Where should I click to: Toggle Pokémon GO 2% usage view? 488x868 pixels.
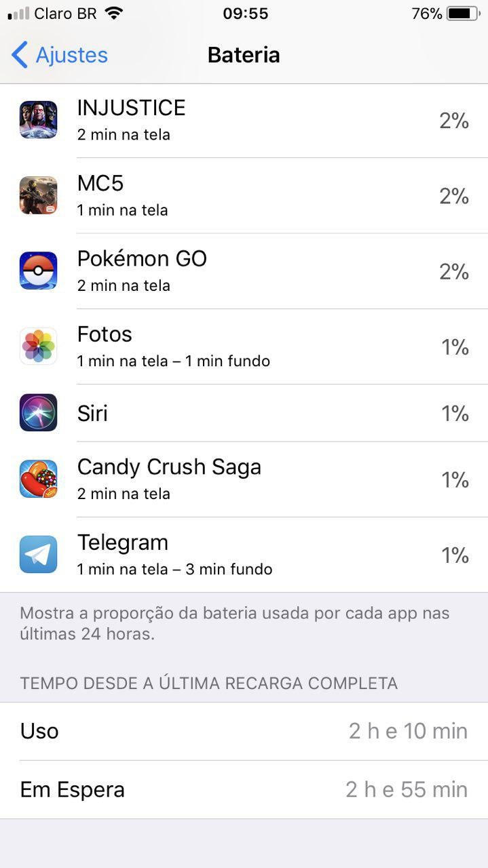click(x=454, y=271)
